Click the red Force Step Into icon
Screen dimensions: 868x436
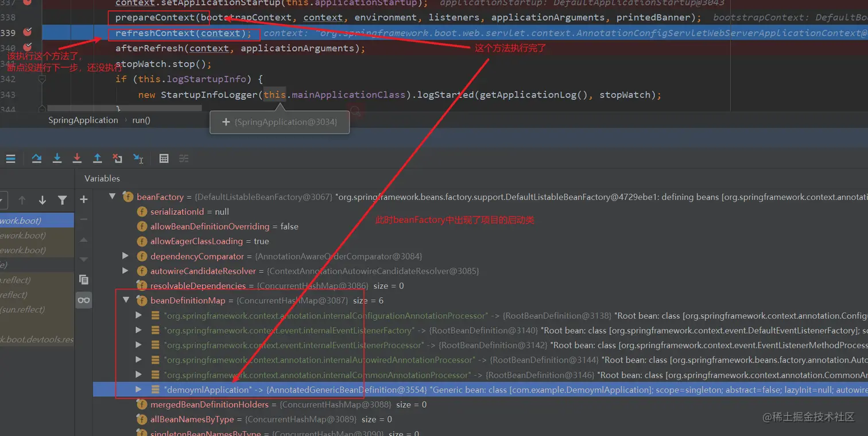[x=77, y=159]
